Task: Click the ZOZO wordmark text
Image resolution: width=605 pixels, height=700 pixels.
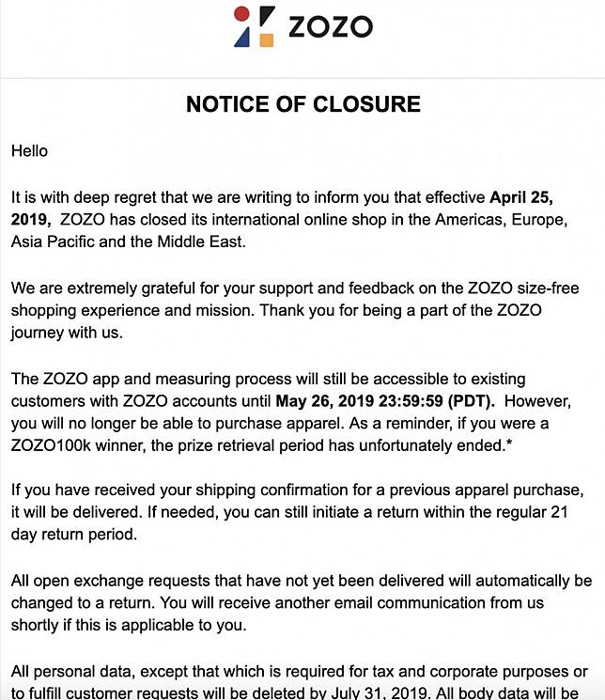Action: tap(330, 26)
